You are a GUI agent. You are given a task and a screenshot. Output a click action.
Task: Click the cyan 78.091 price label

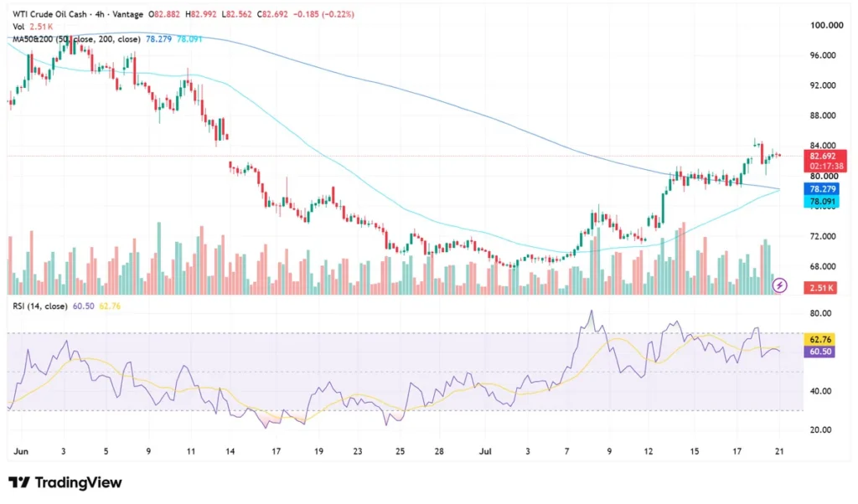coord(823,202)
